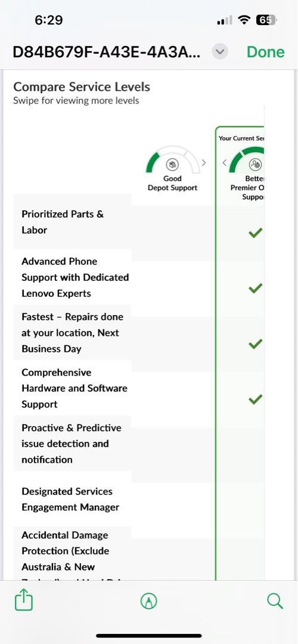Select the Your Current Service column header
Screen dimensions: 298x644
point(241,138)
